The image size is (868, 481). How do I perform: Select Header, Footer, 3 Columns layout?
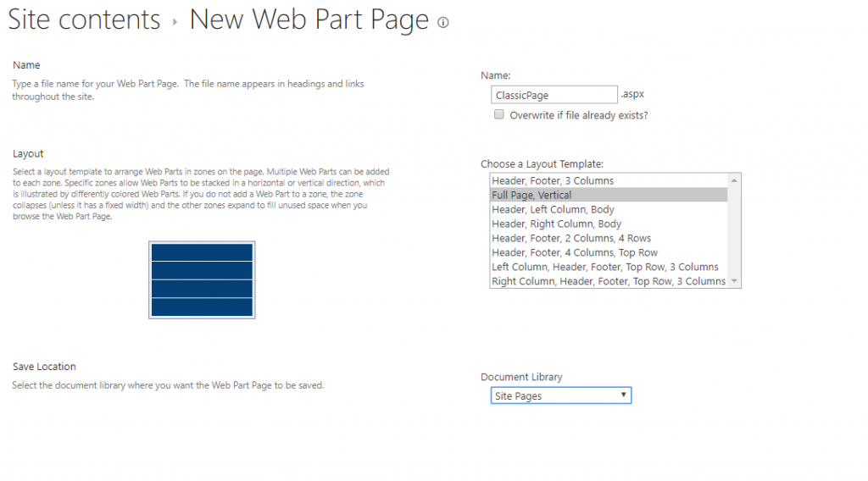click(609, 180)
